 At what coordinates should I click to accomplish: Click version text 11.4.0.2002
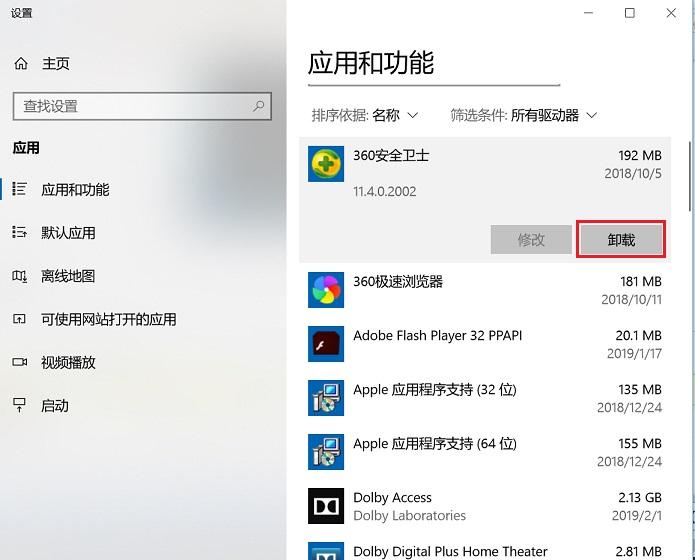click(385, 192)
